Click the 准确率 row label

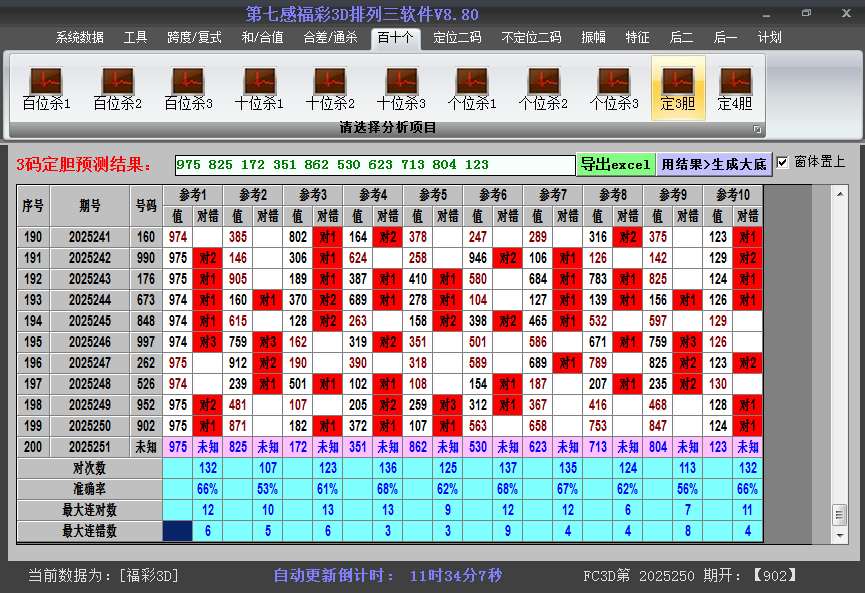tap(89, 489)
